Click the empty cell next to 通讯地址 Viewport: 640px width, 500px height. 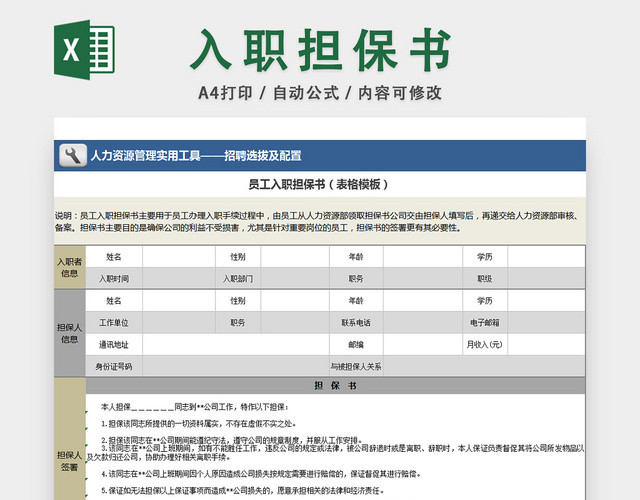coord(236,345)
